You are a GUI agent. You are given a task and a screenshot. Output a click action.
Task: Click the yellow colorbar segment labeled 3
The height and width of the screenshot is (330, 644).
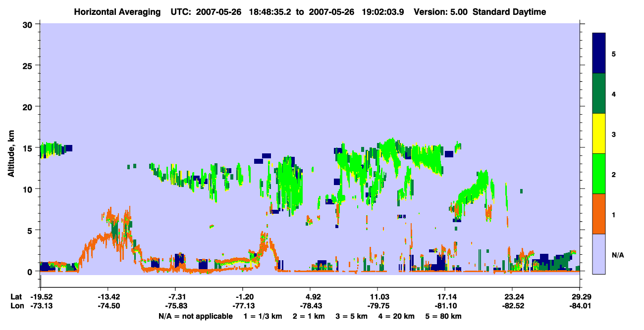(599, 134)
